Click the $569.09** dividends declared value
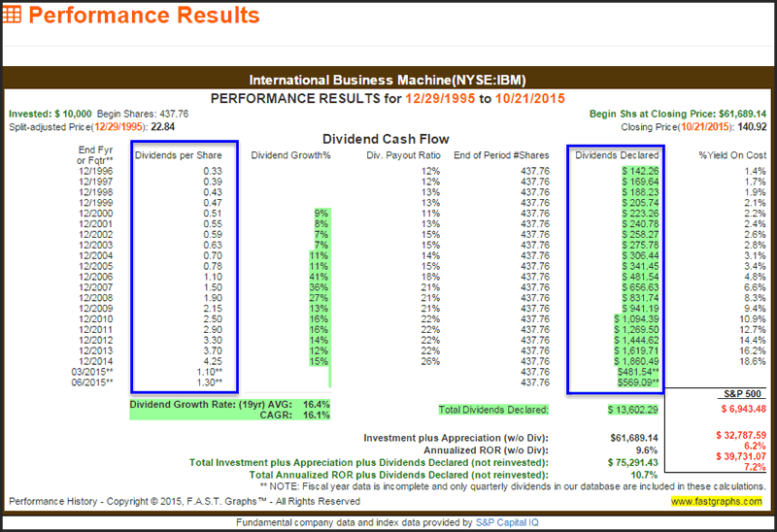777x532 pixels. [x=638, y=382]
